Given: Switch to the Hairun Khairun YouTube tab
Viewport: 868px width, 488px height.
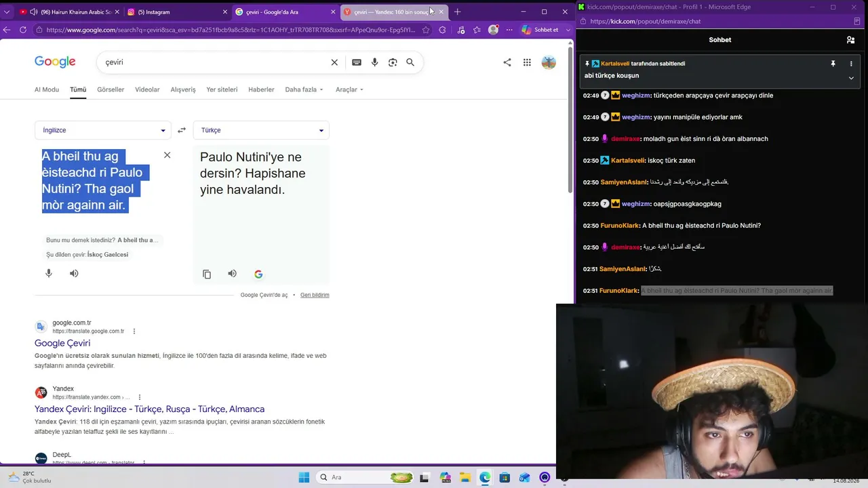Looking at the screenshot, I should (68, 12).
